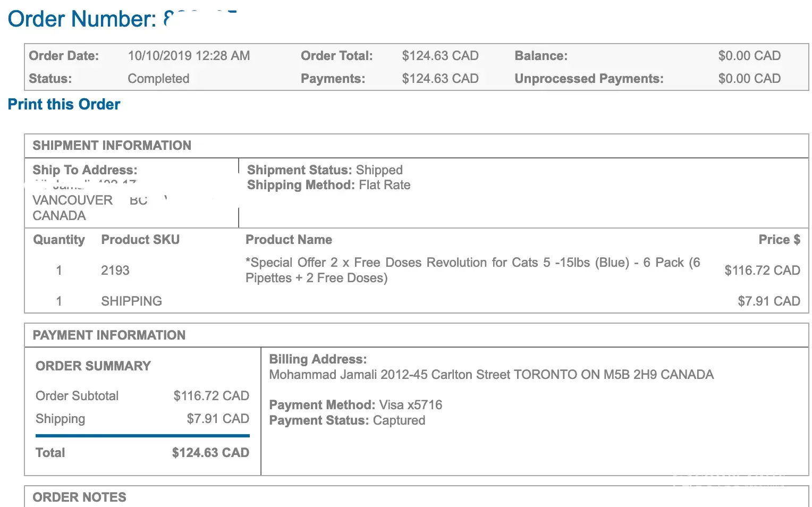The height and width of the screenshot is (507, 812).
Task: Click the Billing Address line with Carlton Street
Action: tap(491, 375)
